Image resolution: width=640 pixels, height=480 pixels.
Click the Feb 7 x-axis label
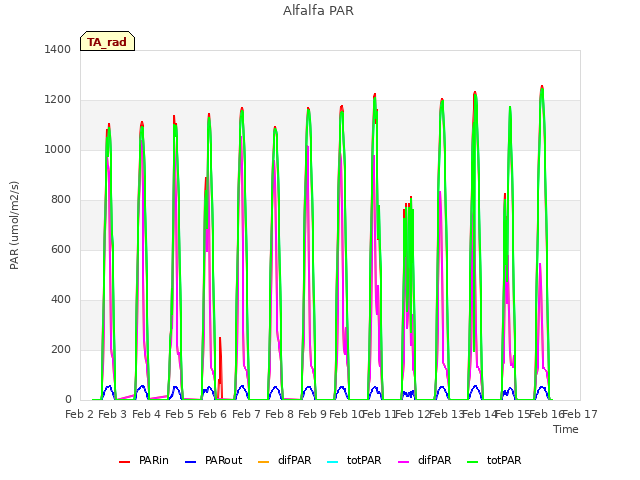(246, 414)
